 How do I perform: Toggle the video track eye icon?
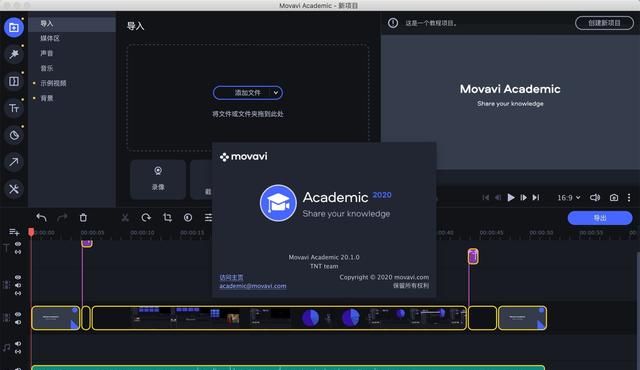(x=18, y=315)
